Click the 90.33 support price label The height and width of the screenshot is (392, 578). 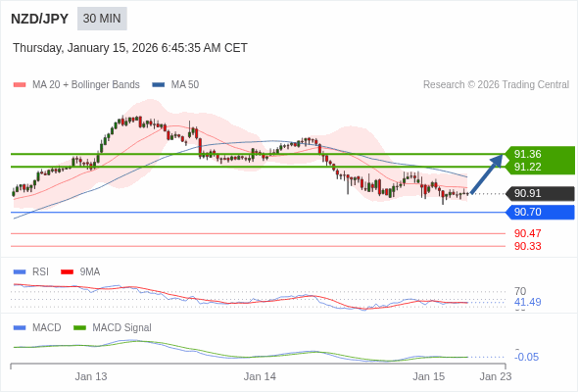click(527, 246)
